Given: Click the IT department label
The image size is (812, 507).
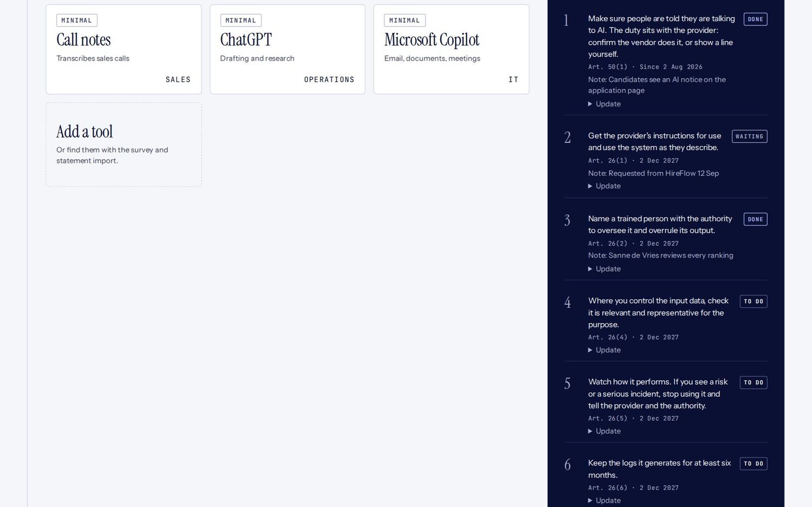Looking at the screenshot, I should [x=513, y=80].
